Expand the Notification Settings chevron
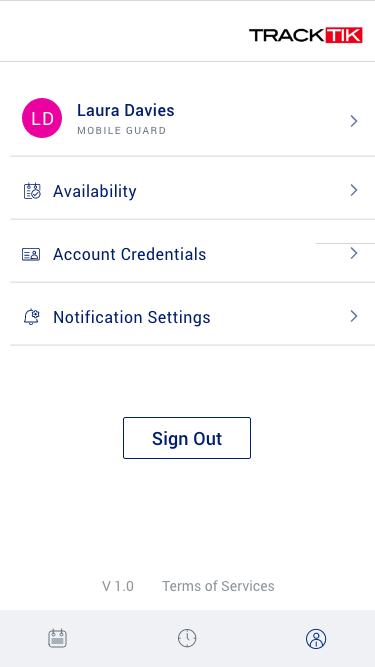 point(354,316)
